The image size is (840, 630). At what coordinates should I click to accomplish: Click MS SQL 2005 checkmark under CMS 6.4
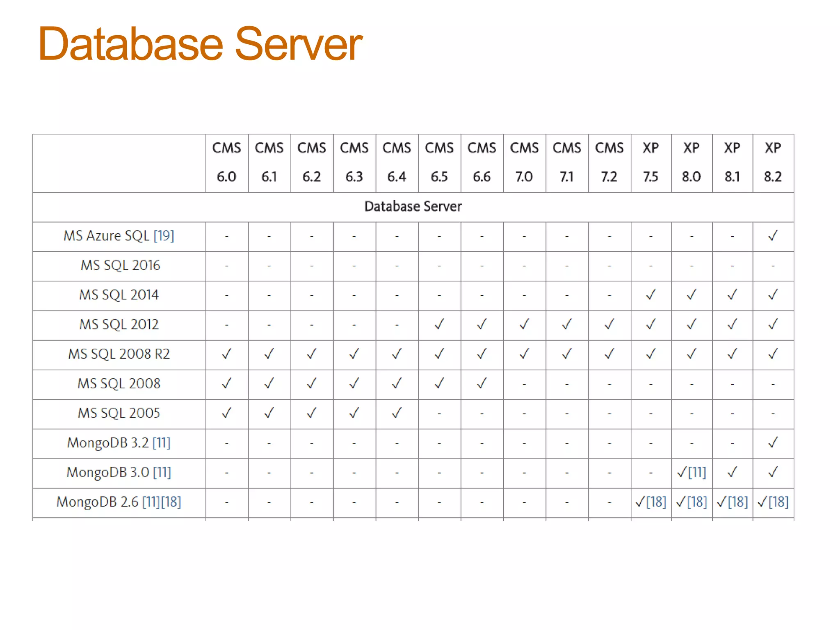(x=397, y=413)
